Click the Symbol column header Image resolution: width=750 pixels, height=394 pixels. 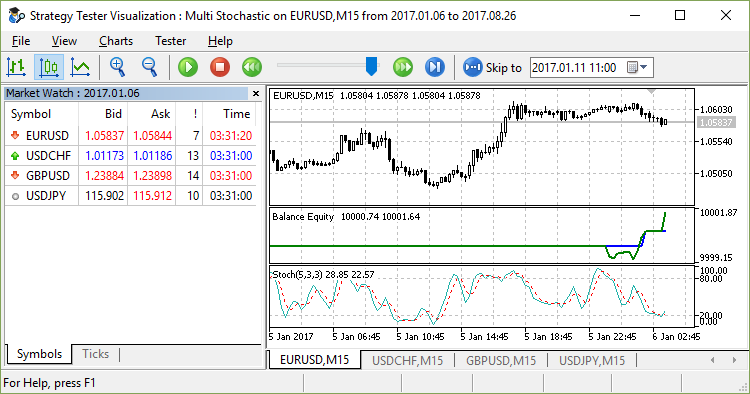(x=42, y=114)
